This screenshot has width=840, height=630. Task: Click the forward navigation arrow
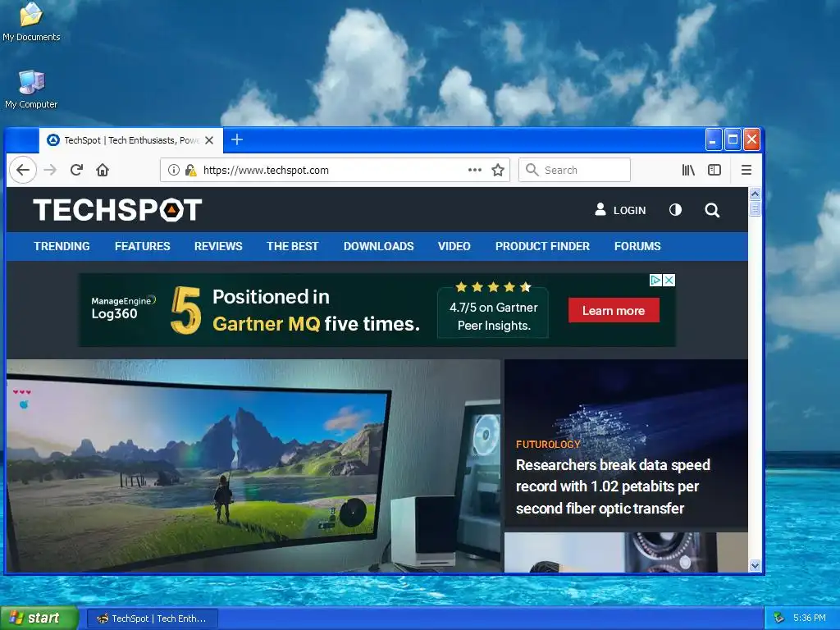[50, 170]
